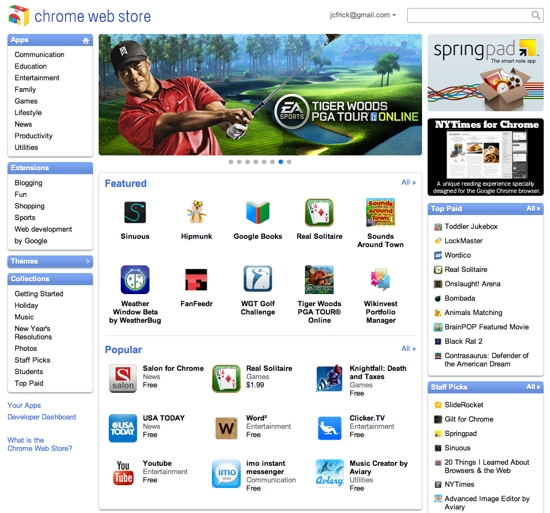Open the Google Books featured app icon
This screenshot has width=550, height=513.
pos(258,212)
